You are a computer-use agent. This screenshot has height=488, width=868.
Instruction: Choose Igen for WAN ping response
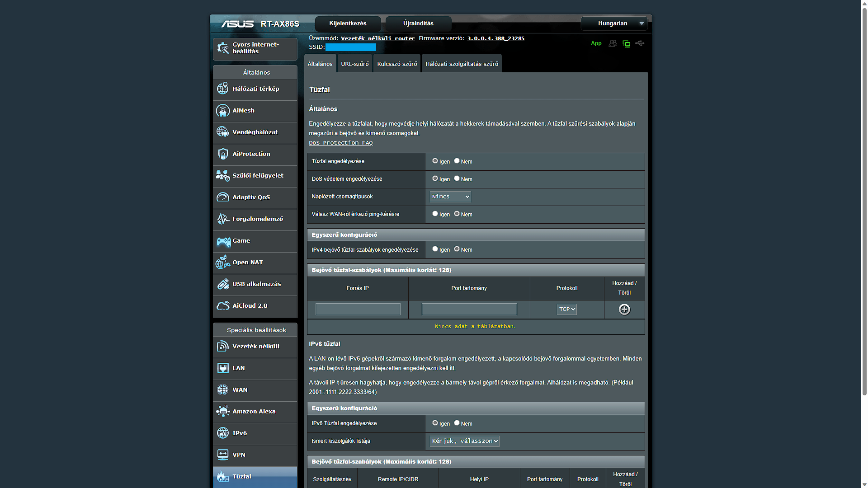click(435, 214)
